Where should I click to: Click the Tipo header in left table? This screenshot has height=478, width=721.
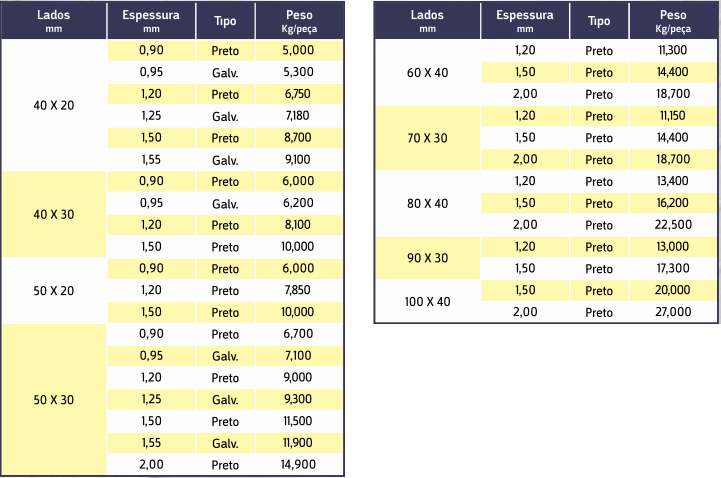click(225, 21)
